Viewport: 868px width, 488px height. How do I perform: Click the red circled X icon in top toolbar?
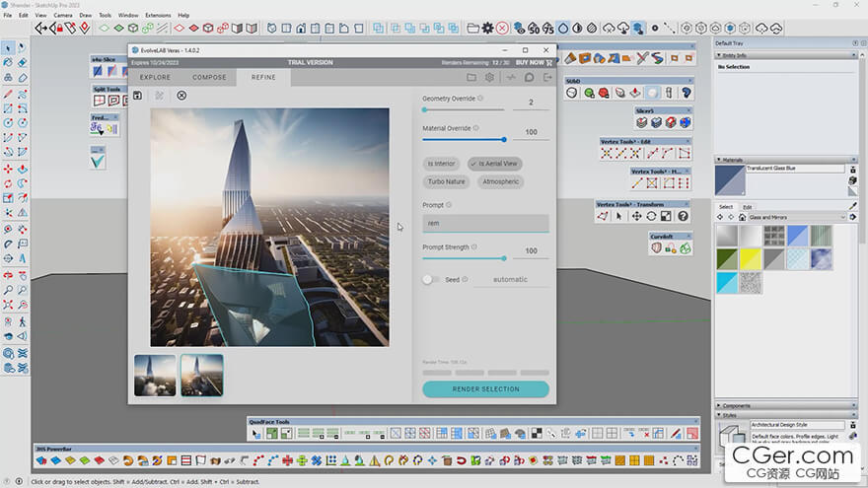point(502,28)
